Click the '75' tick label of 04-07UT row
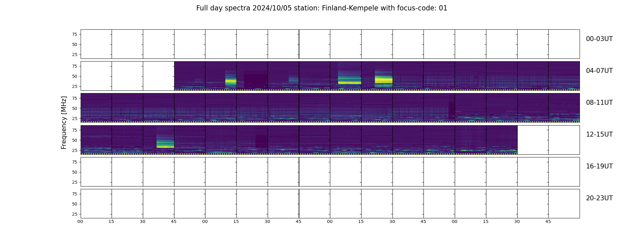This screenshot has height=245, width=644. tap(75, 66)
